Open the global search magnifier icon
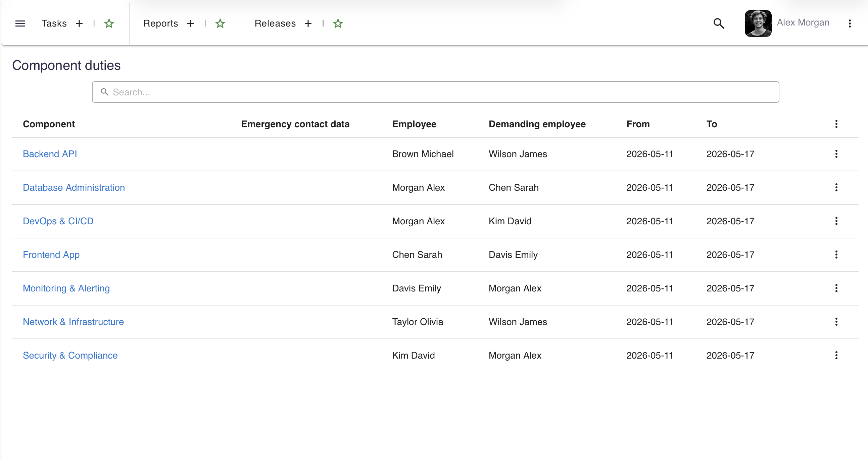Viewport: 868px width, 460px height. (719, 23)
